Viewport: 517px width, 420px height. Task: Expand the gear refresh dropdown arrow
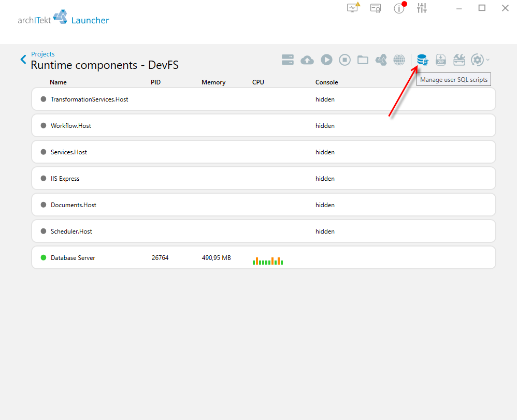pos(487,60)
